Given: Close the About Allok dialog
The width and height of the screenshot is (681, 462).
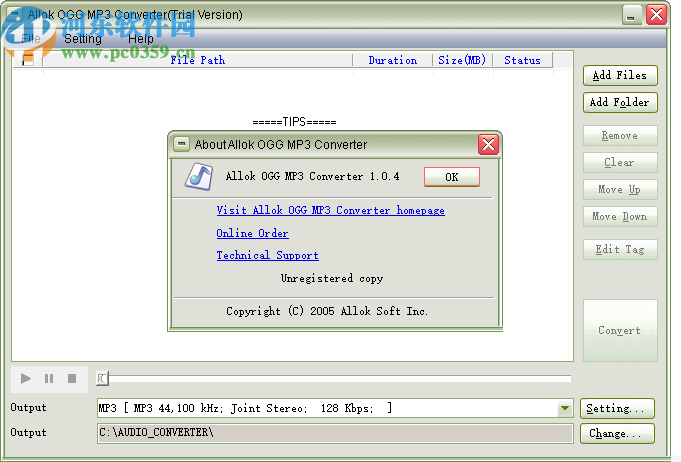Looking at the screenshot, I should tap(488, 144).
